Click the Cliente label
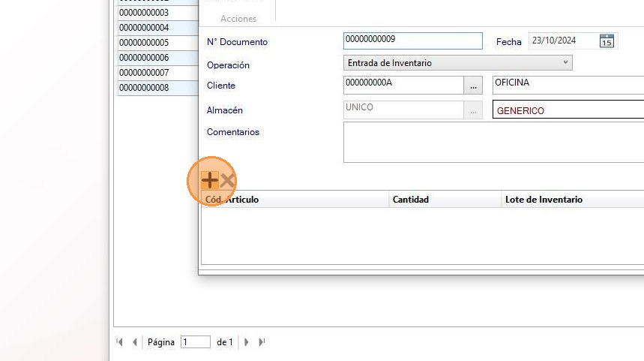Viewport: 644px width, 361px height. click(x=221, y=86)
